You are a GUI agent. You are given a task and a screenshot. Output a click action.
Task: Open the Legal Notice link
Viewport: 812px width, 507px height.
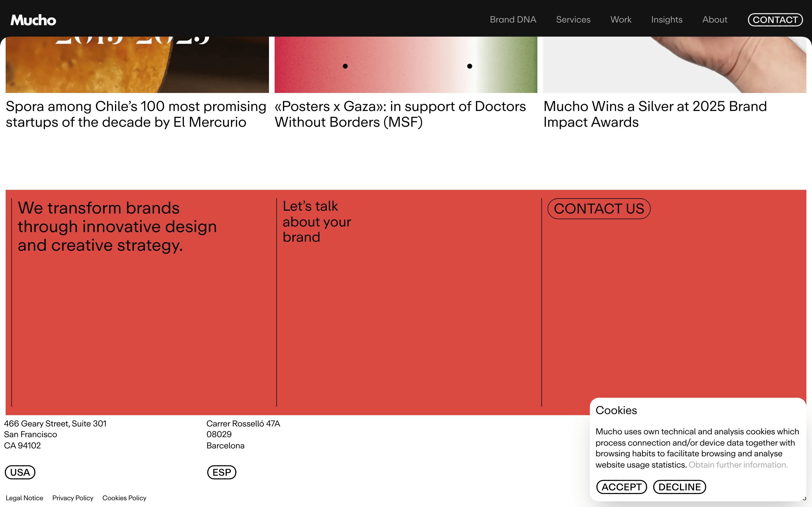point(25,498)
